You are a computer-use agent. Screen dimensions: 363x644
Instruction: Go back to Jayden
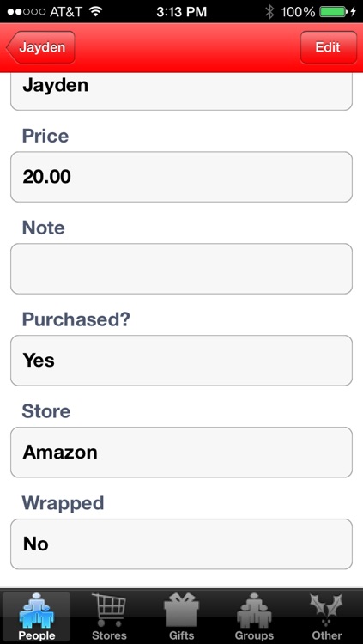coord(40,47)
